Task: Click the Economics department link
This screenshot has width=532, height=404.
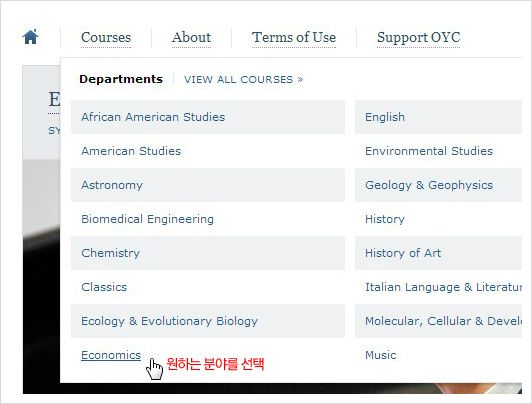Action: tap(111, 355)
